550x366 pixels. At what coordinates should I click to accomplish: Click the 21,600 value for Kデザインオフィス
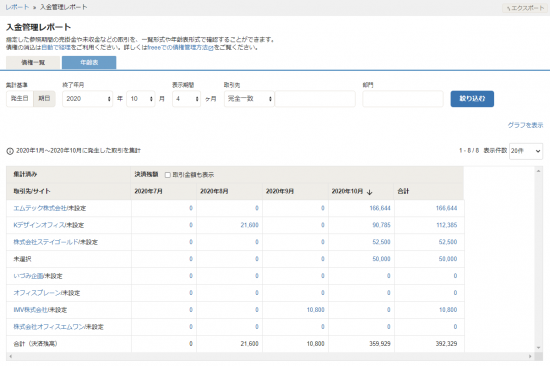click(249, 225)
